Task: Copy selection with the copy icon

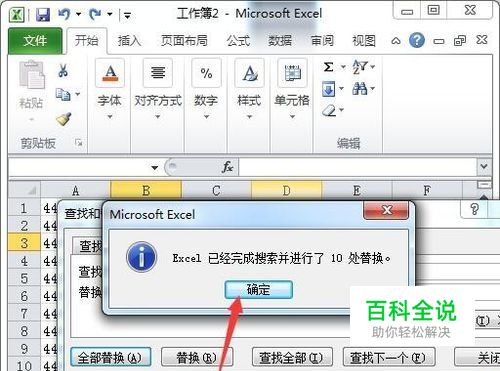Action: (63, 94)
